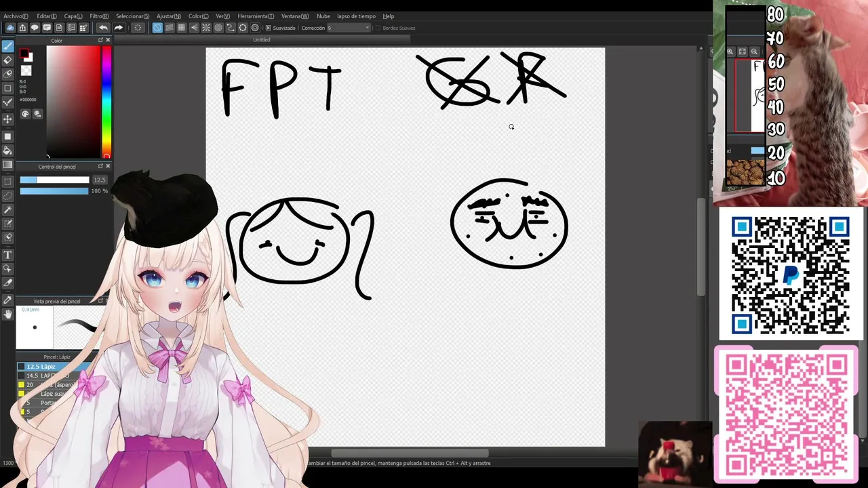
Task: Click the brush size slider
Action: pos(54,180)
